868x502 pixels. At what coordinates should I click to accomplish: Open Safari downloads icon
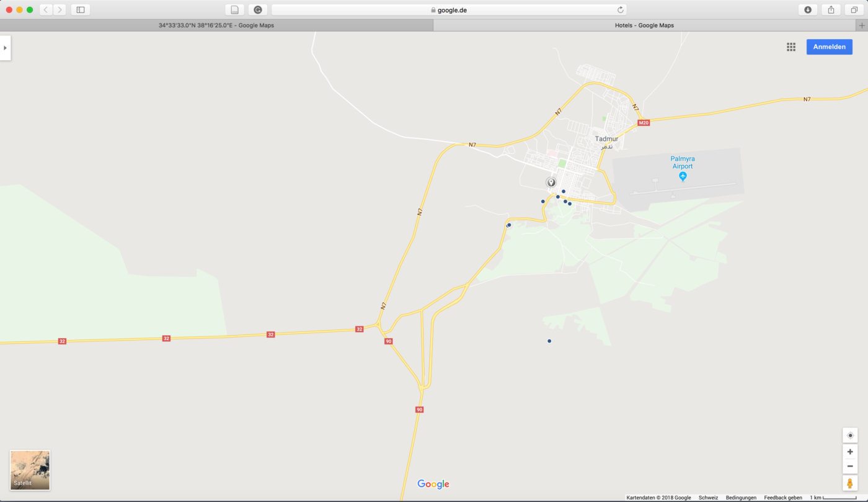click(x=807, y=10)
